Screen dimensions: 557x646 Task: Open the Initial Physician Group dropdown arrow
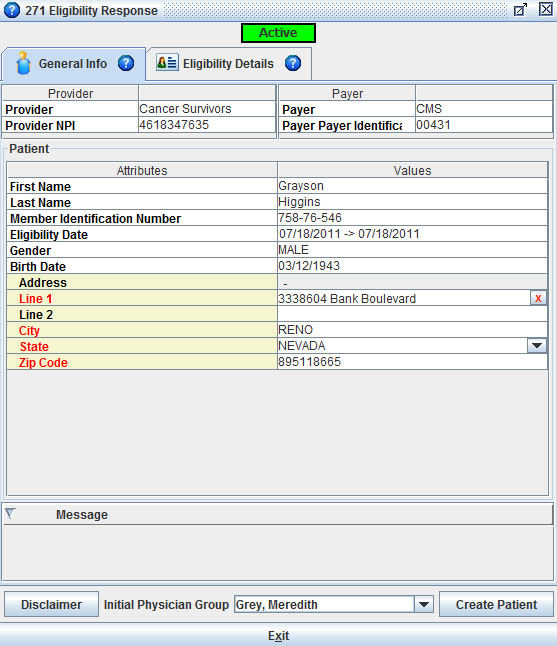click(x=424, y=604)
